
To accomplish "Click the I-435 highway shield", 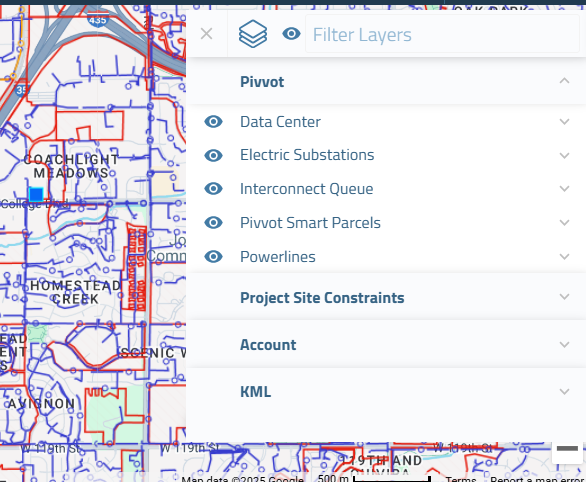I will [x=98, y=19].
